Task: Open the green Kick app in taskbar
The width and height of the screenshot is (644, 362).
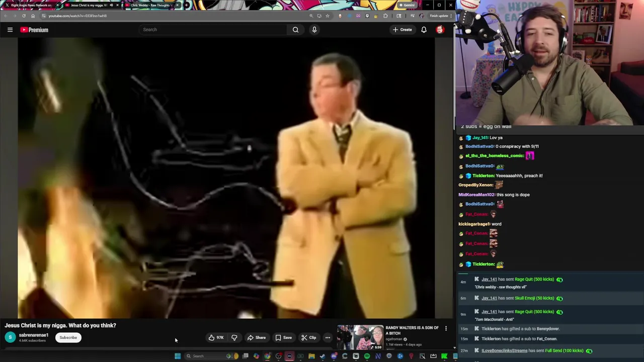Action: pos(444,356)
